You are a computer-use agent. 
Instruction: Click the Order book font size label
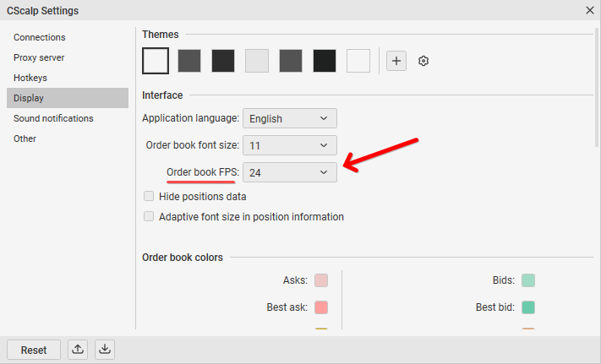193,145
